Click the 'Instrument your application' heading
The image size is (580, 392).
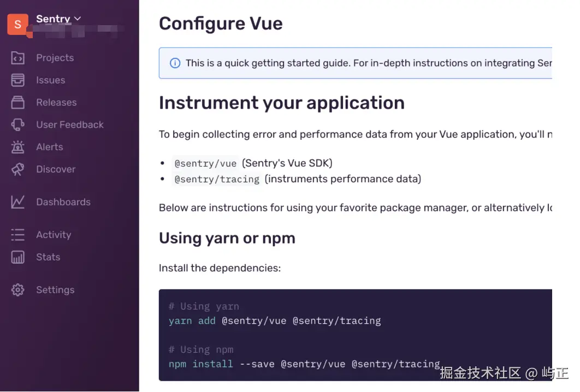[282, 103]
